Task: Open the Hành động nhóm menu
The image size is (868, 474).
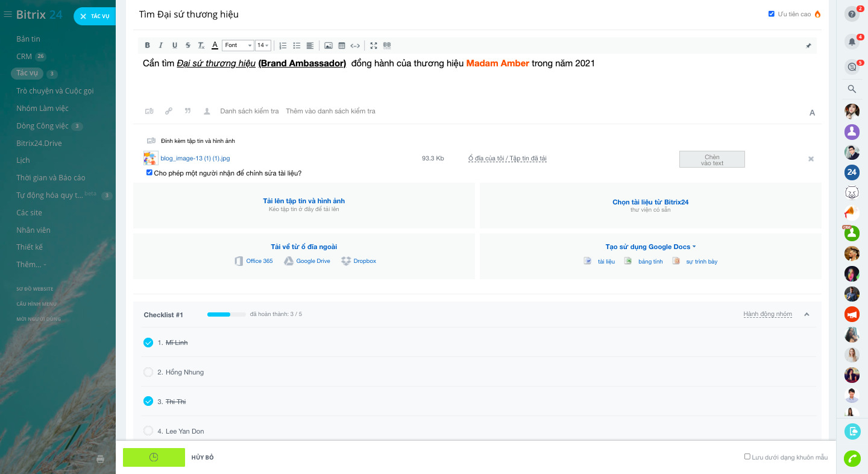Action: click(x=767, y=314)
